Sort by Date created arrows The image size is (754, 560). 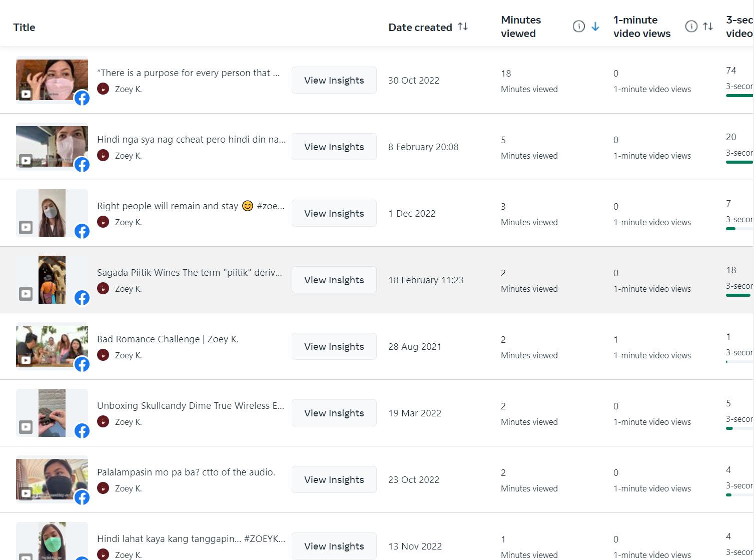pyautogui.click(x=463, y=27)
